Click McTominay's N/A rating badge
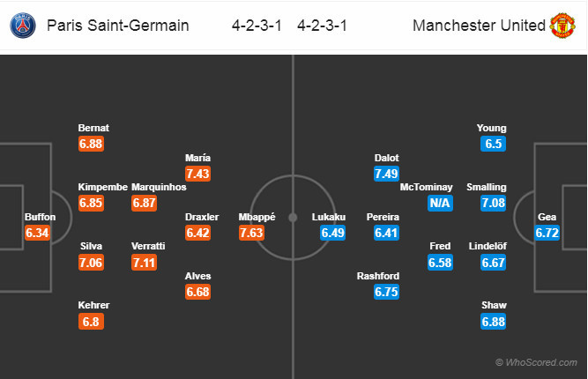 (x=440, y=204)
